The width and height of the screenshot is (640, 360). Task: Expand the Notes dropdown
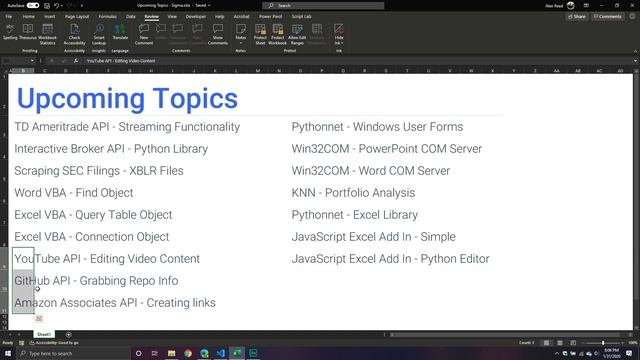pyautogui.click(x=241, y=43)
